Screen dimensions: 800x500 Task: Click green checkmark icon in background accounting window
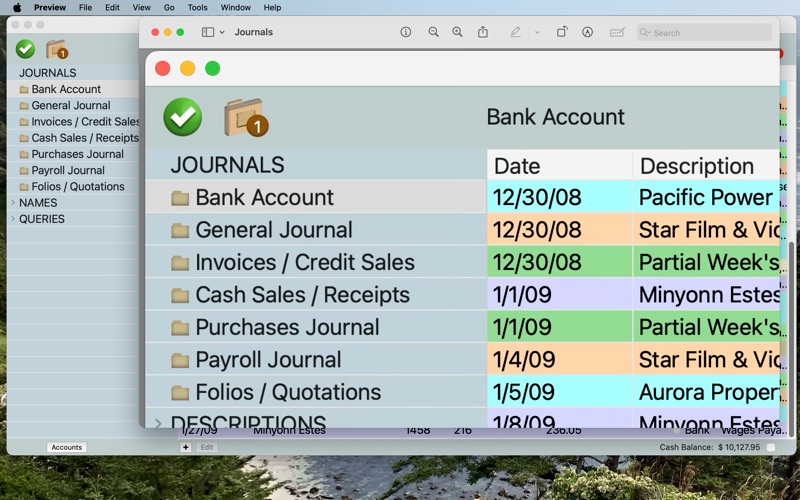click(x=25, y=49)
